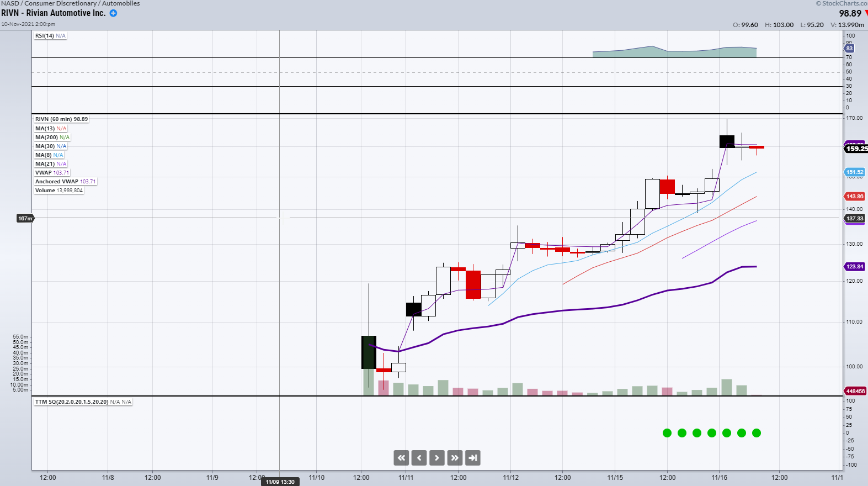Click the MA(13) legend label
The width and height of the screenshot is (868, 486).
[51, 129]
